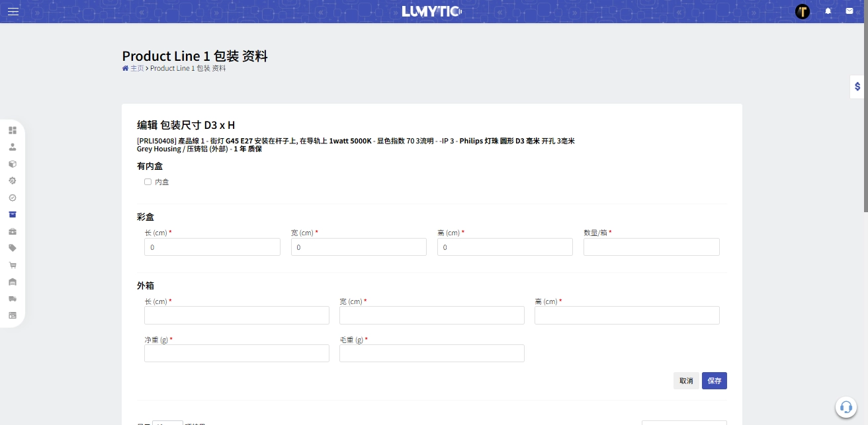Open the notifications bell
This screenshot has height=425, width=868.
point(828,11)
